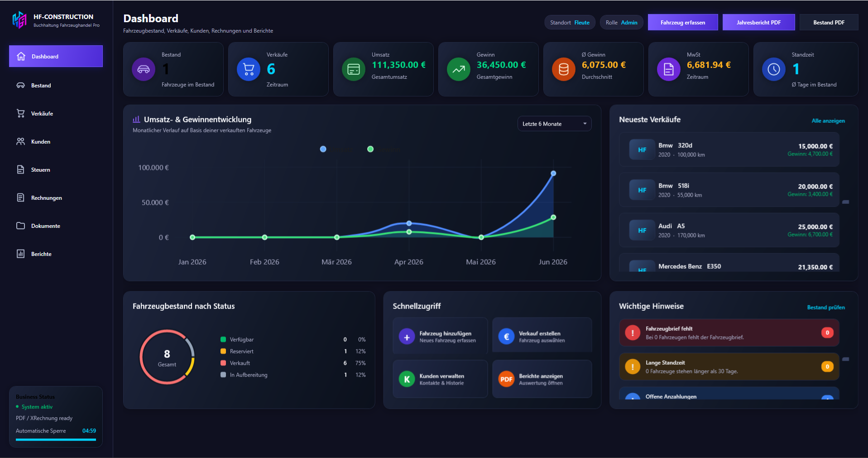Image resolution: width=868 pixels, height=458 pixels.
Task: Open the Alle anzeigen link
Action: click(x=828, y=121)
